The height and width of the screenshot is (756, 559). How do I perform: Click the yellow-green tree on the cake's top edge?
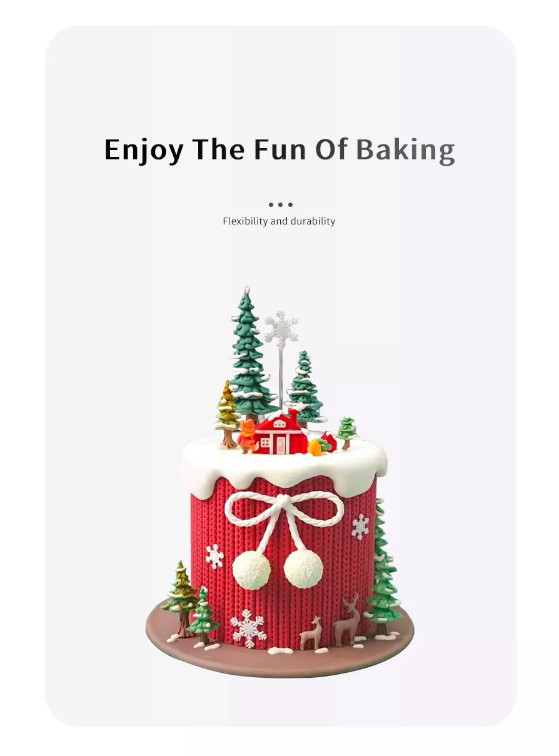(227, 414)
